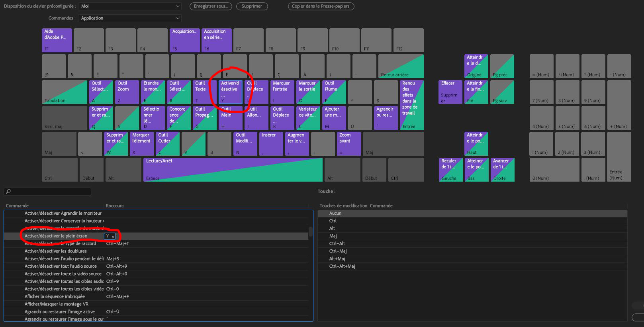Remove the Y shortcut with the x icon
The width and height of the screenshot is (644, 327).
pyautogui.click(x=113, y=236)
